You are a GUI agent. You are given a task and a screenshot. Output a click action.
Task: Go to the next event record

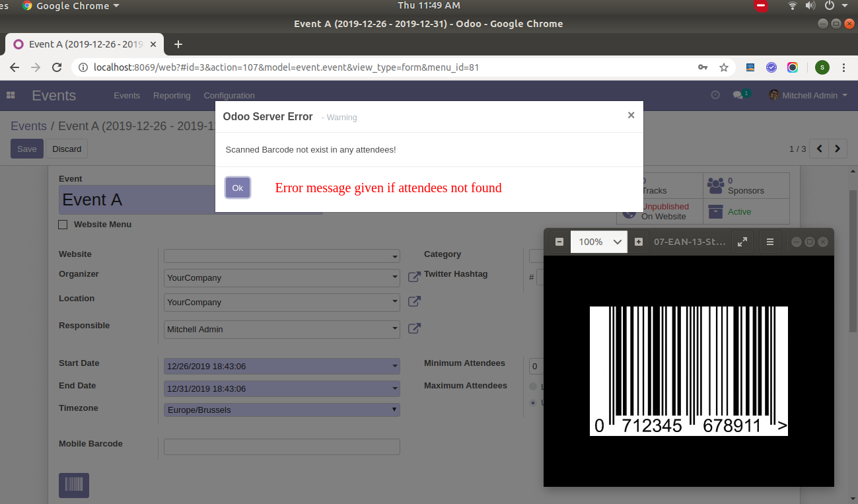[x=838, y=149]
